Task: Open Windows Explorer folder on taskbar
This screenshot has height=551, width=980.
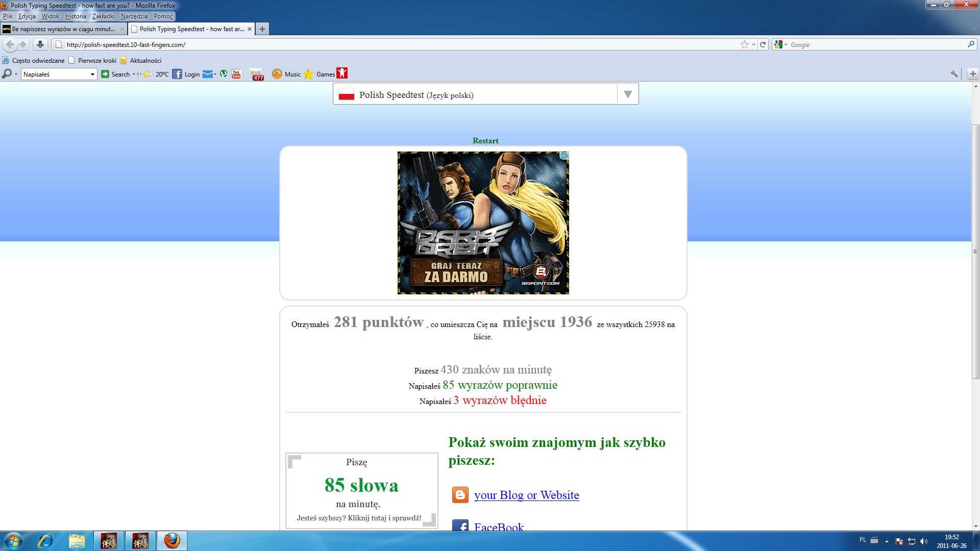Action: point(77,541)
